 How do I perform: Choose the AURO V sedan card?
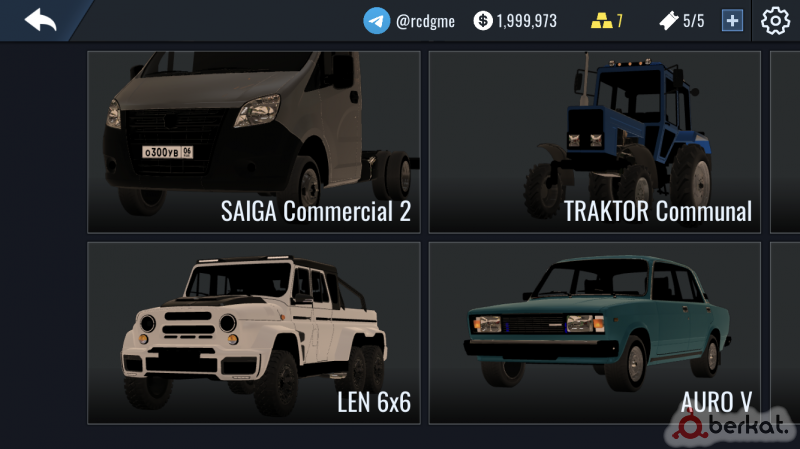(x=594, y=333)
